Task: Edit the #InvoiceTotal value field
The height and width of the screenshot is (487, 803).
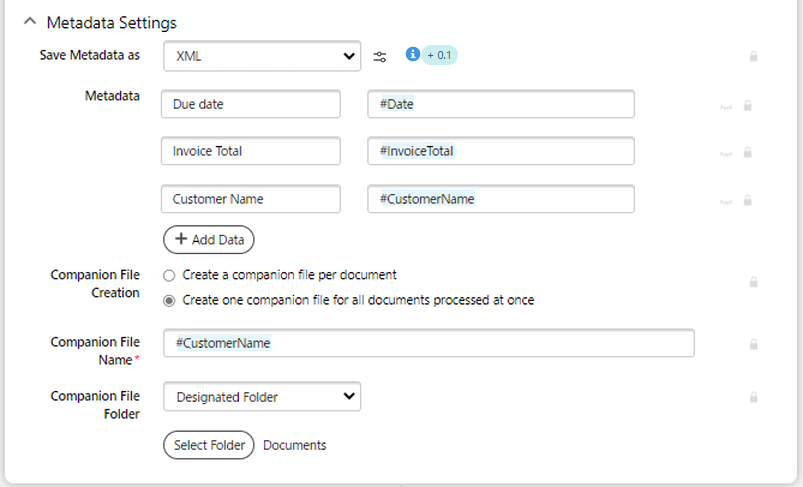Action: (x=501, y=151)
